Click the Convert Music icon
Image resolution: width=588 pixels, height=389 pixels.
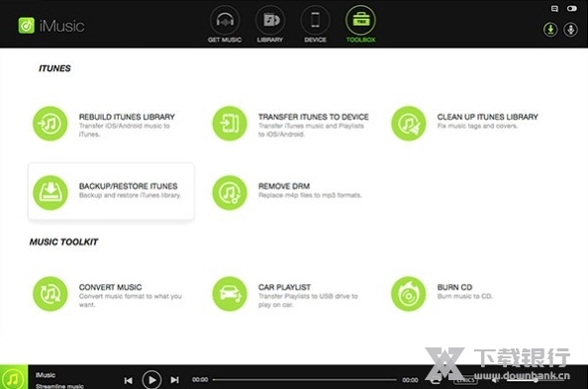click(x=50, y=294)
